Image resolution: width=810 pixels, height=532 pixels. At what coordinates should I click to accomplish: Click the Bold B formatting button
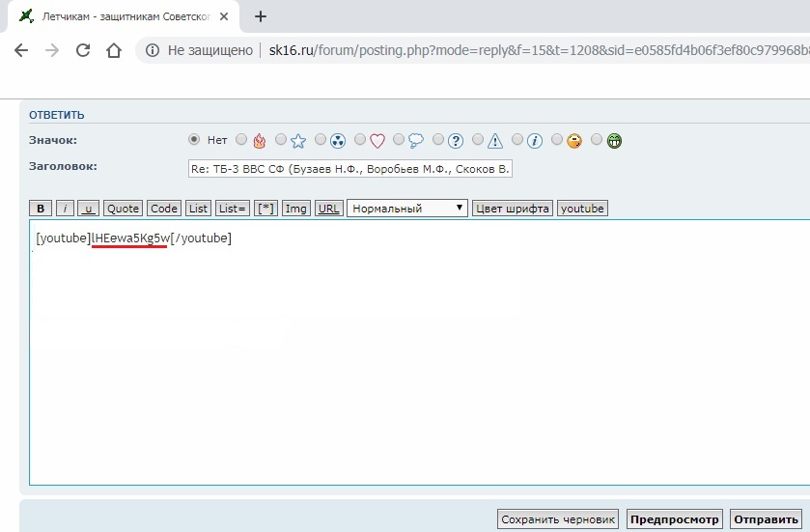click(41, 209)
